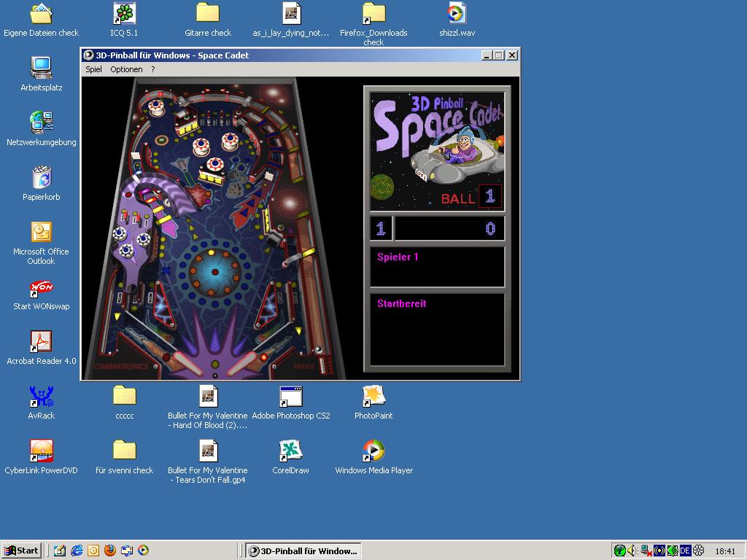Click the Space Cadet logo artwork
The height and width of the screenshot is (560, 747).
point(437,151)
